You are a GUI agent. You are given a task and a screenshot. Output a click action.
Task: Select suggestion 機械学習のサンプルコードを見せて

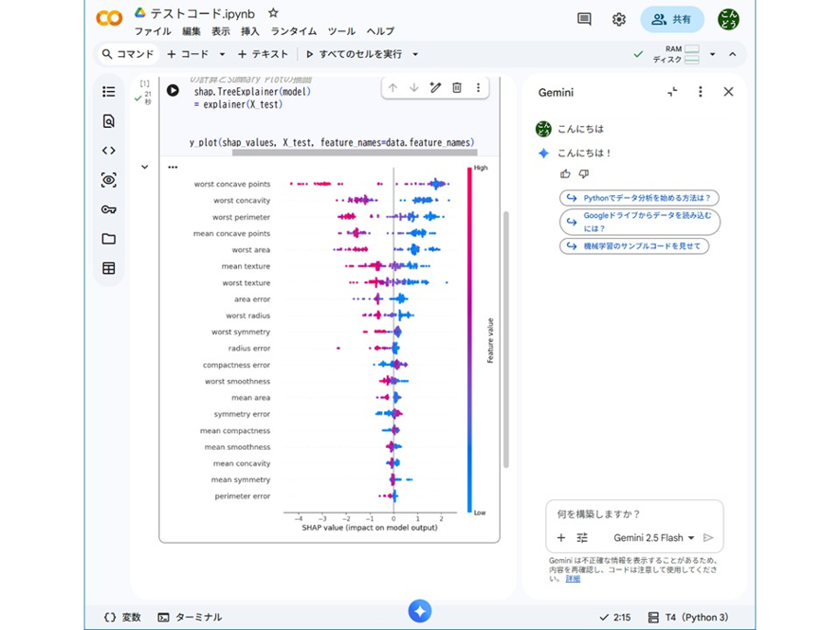coord(634,246)
